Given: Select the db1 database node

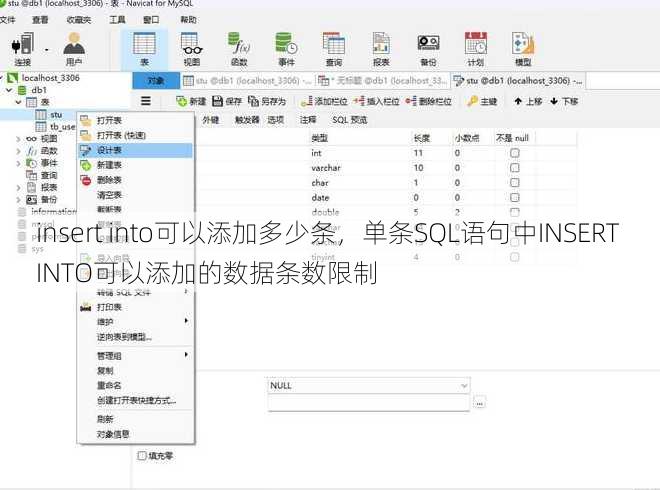Looking at the screenshot, I should 32,90.
